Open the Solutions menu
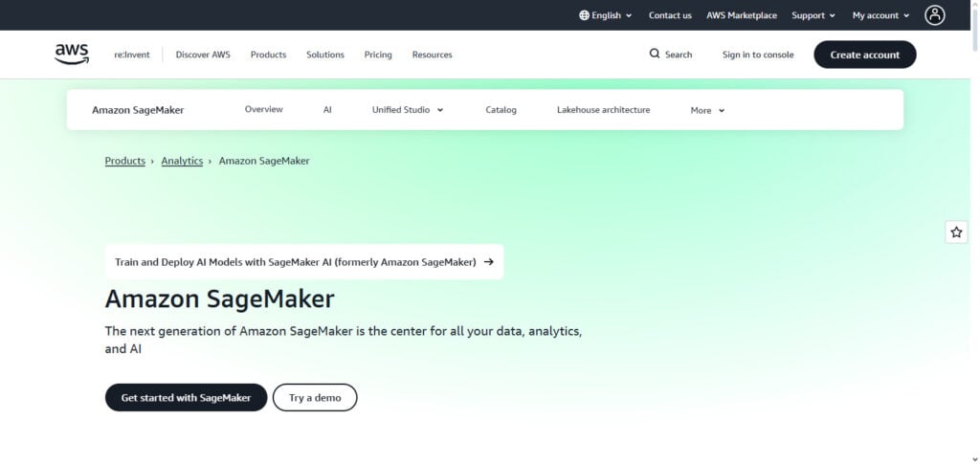This screenshot has width=980, height=464. (325, 55)
